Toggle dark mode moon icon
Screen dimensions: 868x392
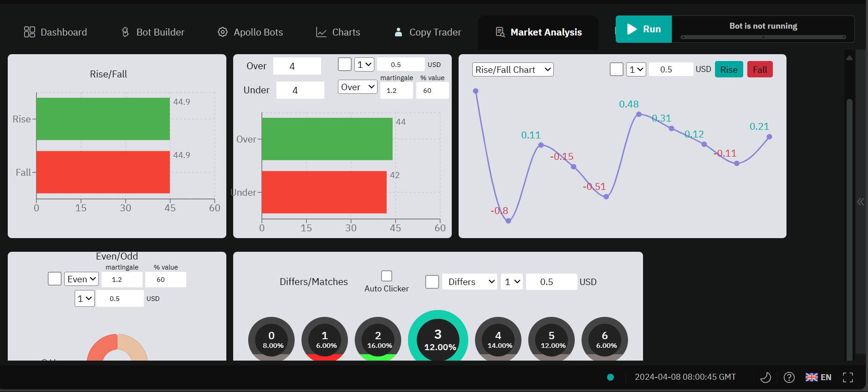point(766,377)
